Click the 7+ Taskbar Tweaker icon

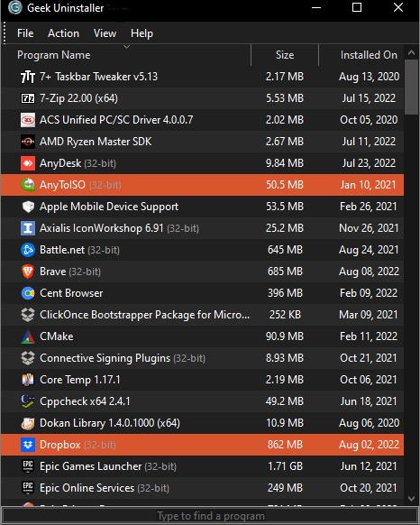(x=28, y=77)
